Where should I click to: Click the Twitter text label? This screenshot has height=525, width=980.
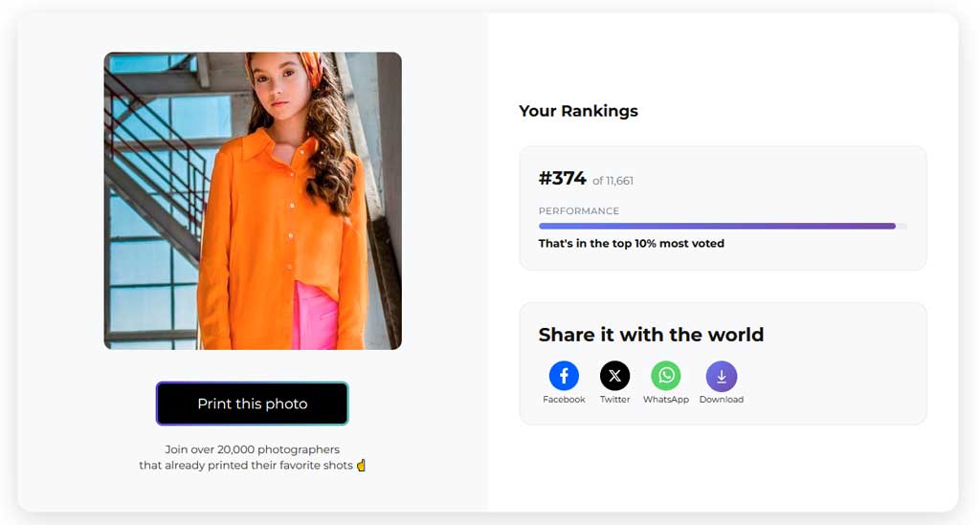[x=614, y=400]
